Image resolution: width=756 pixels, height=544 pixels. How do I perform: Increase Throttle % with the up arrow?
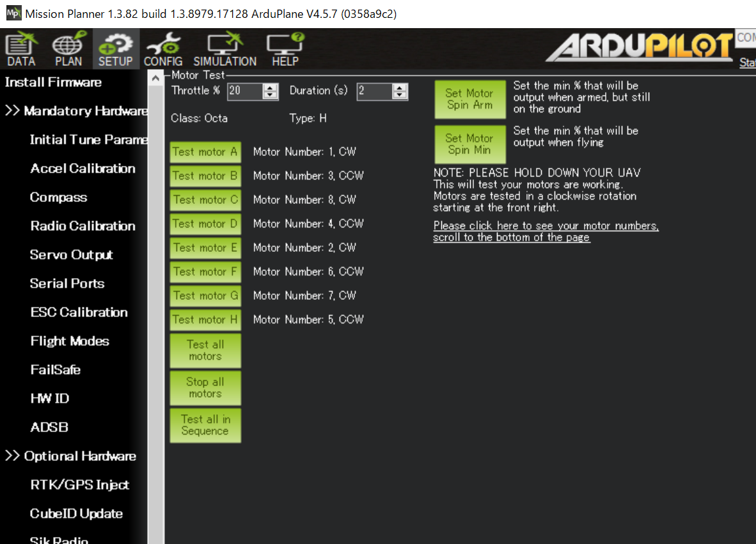point(271,88)
